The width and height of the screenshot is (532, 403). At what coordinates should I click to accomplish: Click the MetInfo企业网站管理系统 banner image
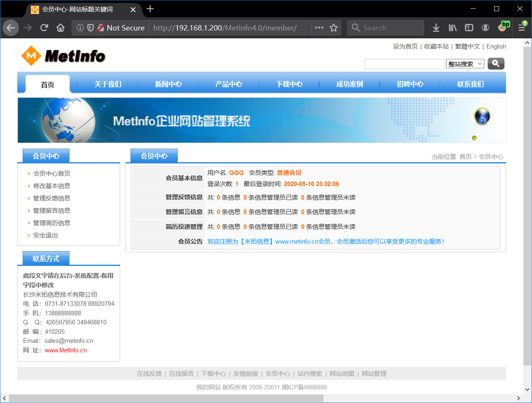262,120
